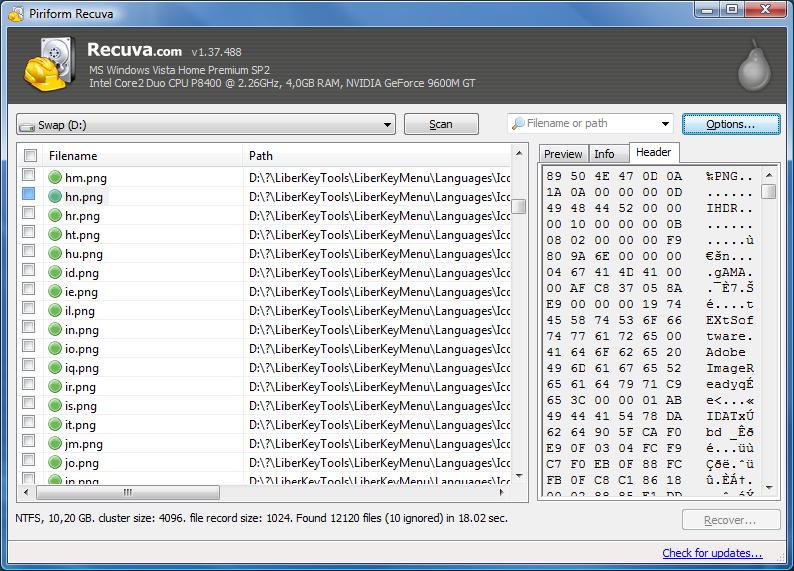Click the drive icon in Swap (D:) selector
The width and height of the screenshot is (794, 571).
pos(27,126)
